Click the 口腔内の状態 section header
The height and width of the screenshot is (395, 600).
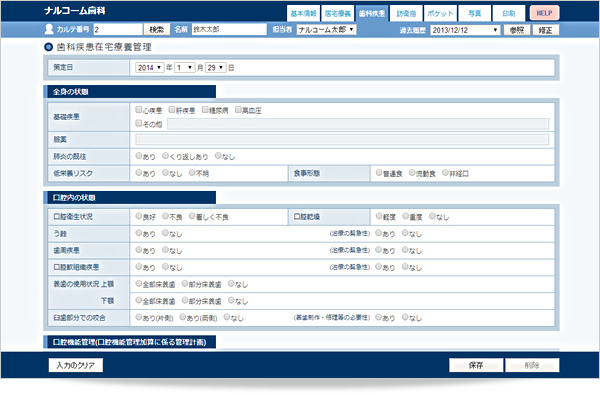tap(130, 198)
